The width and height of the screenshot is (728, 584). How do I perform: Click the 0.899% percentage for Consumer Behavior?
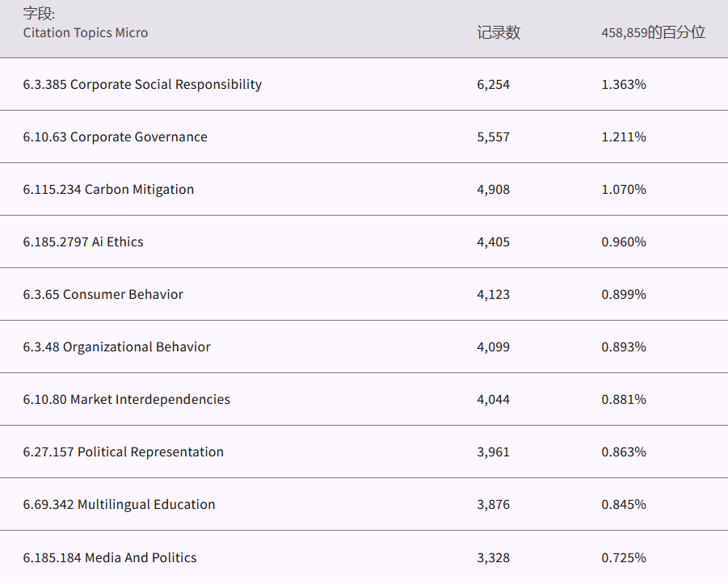(x=624, y=295)
